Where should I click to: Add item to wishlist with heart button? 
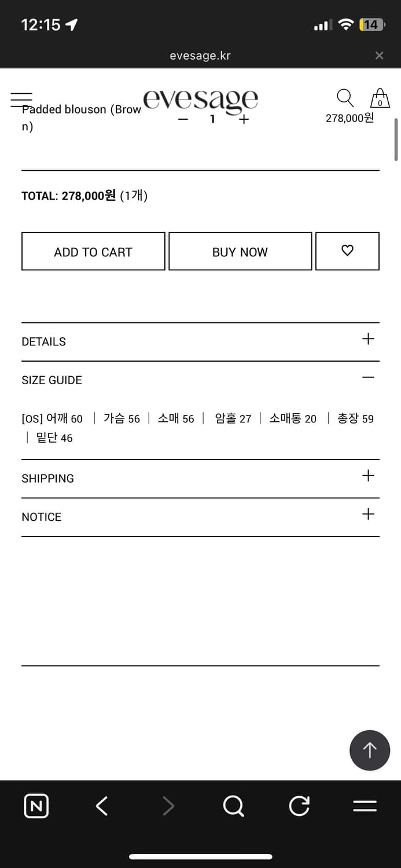347,251
